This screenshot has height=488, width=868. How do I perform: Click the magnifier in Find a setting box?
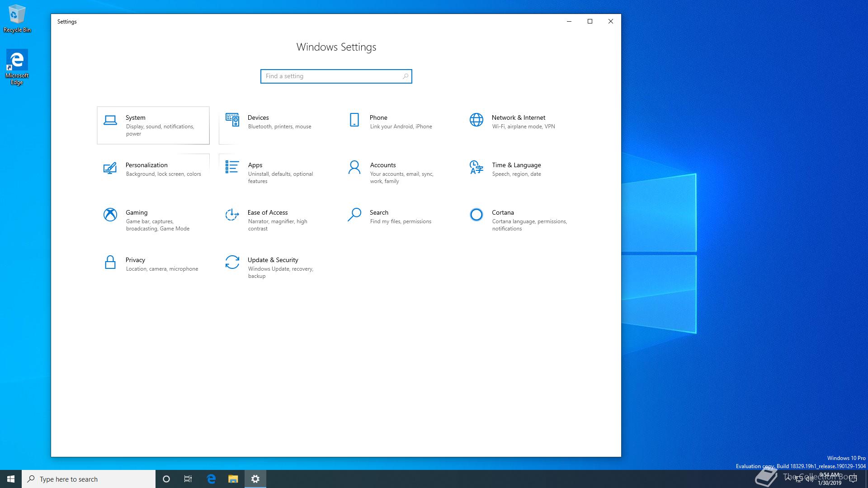coord(406,76)
